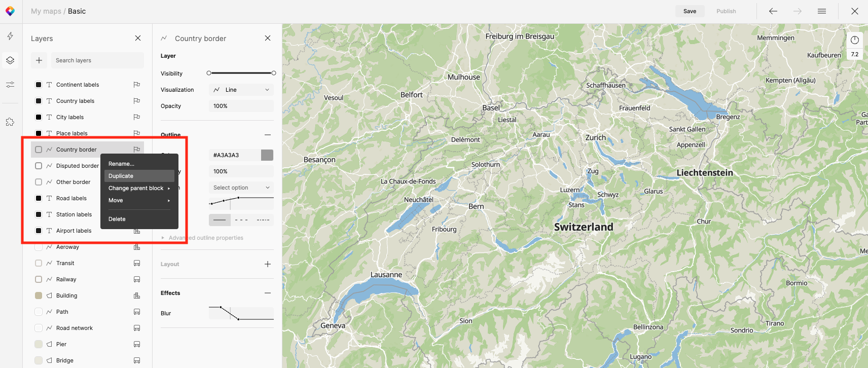Open the lightning bolt quick settings icon

(10, 36)
